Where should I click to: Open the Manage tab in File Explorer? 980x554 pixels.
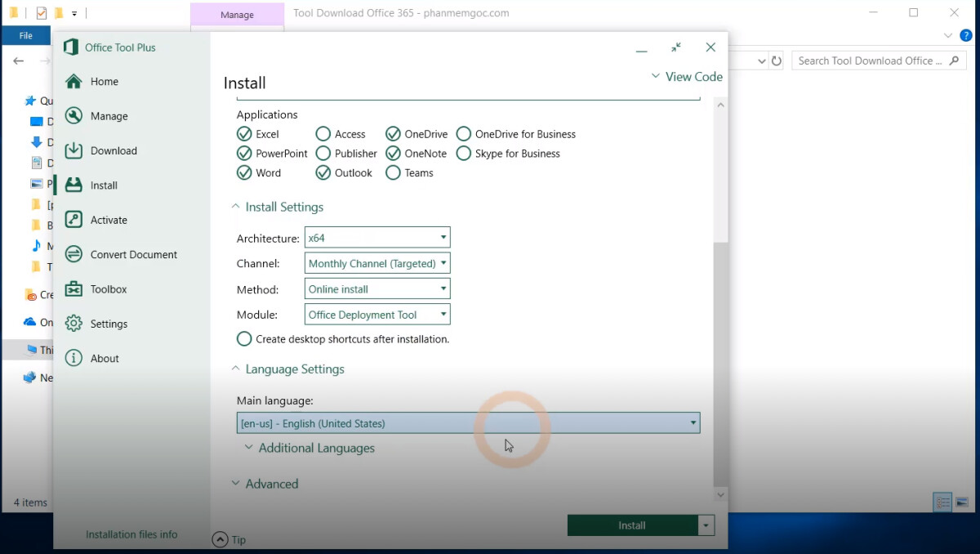(237, 15)
